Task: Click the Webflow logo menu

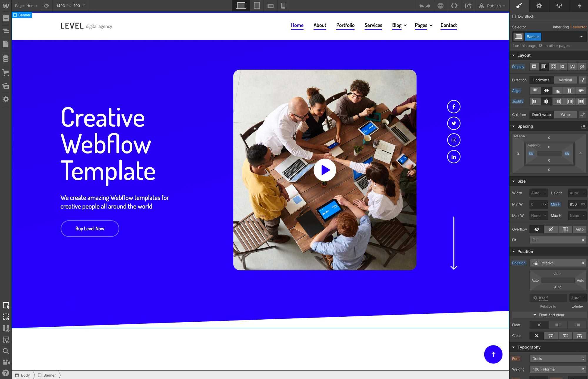Action: click(6, 6)
